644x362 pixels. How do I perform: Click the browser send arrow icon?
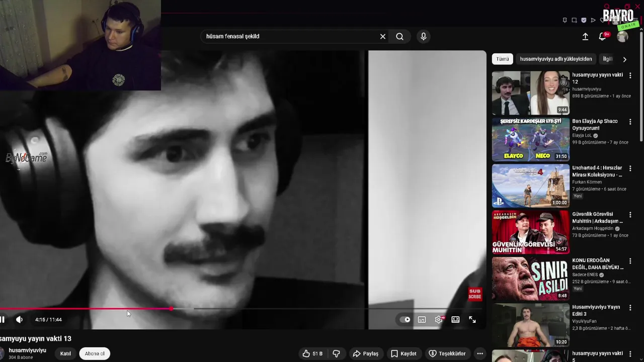pyautogui.click(x=593, y=20)
